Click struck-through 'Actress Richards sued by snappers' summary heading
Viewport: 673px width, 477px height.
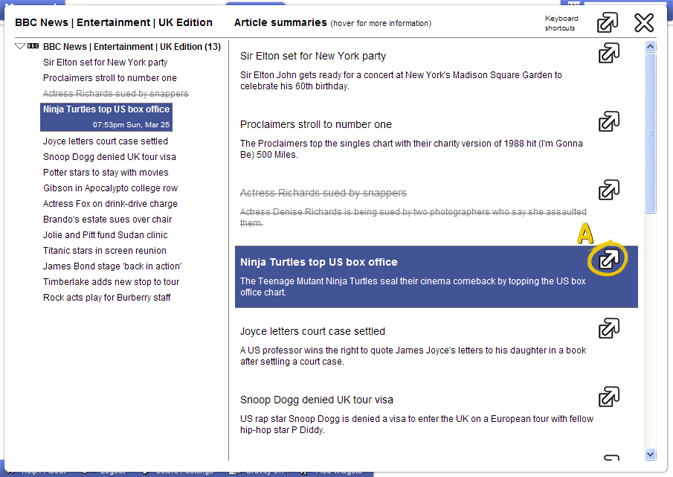[x=323, y=193]
